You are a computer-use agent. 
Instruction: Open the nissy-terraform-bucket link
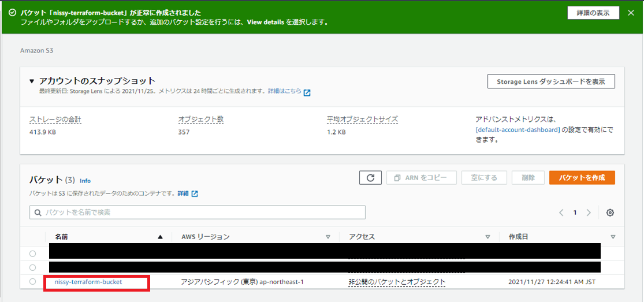(x=88, y=282)
